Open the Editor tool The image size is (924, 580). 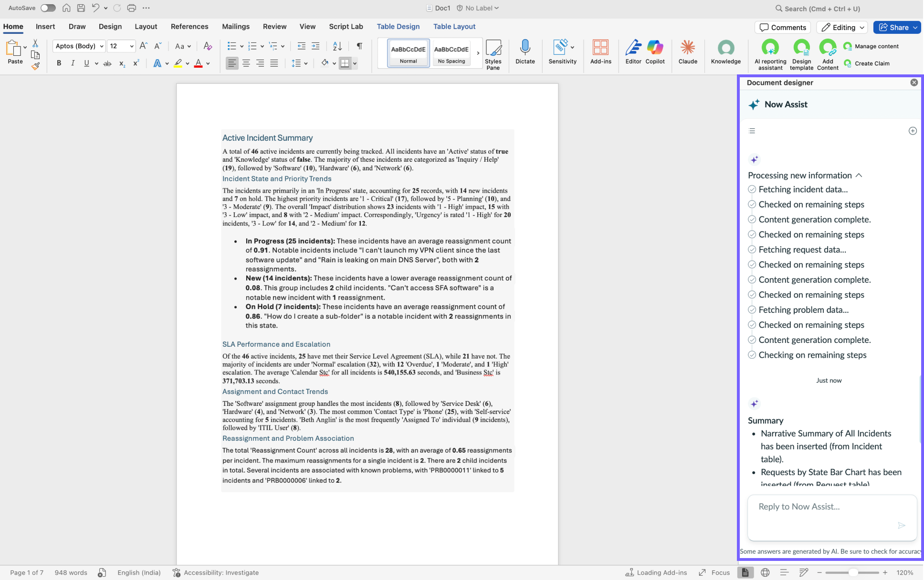[633, 52]
